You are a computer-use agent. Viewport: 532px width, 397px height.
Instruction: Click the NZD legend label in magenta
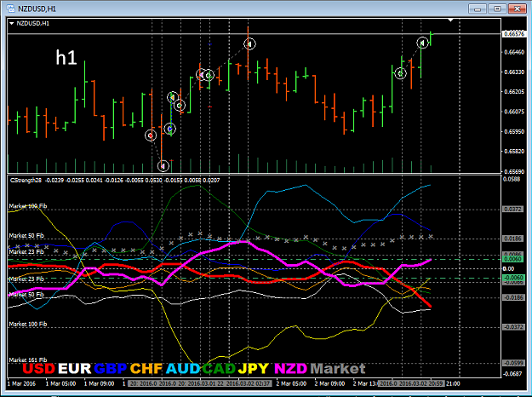[x=291, y=369]
